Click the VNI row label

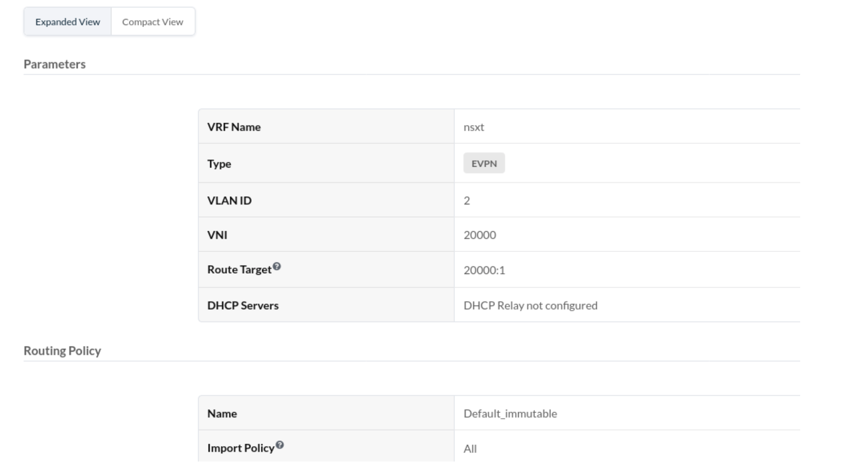coord(217,235)
